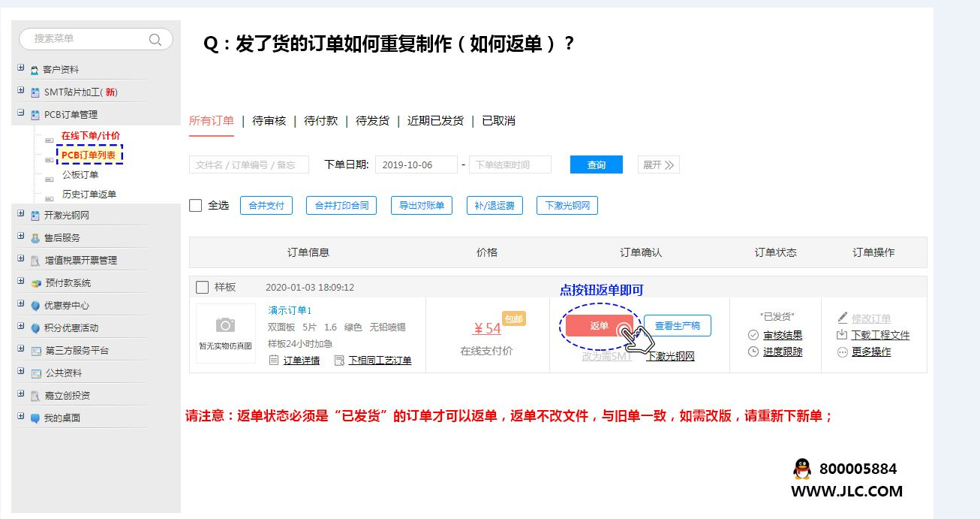
Task: Click the 优惠券中心 shield icon
Action: coord(35,306)
